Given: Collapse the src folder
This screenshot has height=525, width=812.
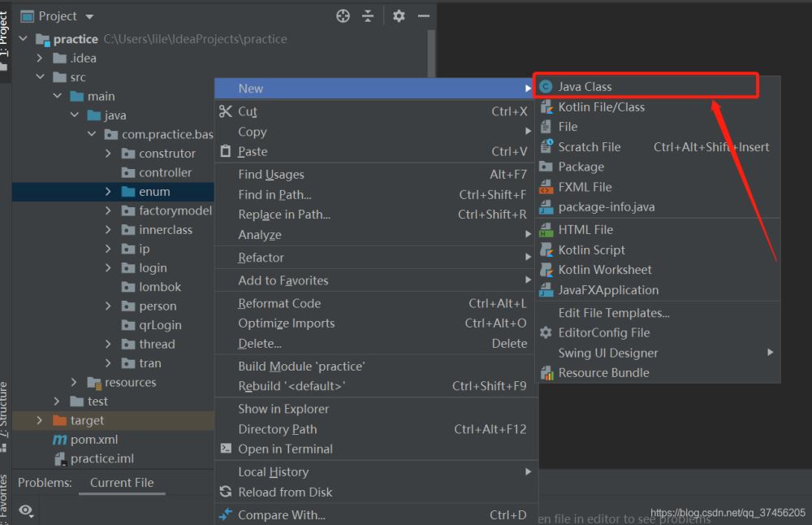Looking at the screenshot, I should [40, 77].
